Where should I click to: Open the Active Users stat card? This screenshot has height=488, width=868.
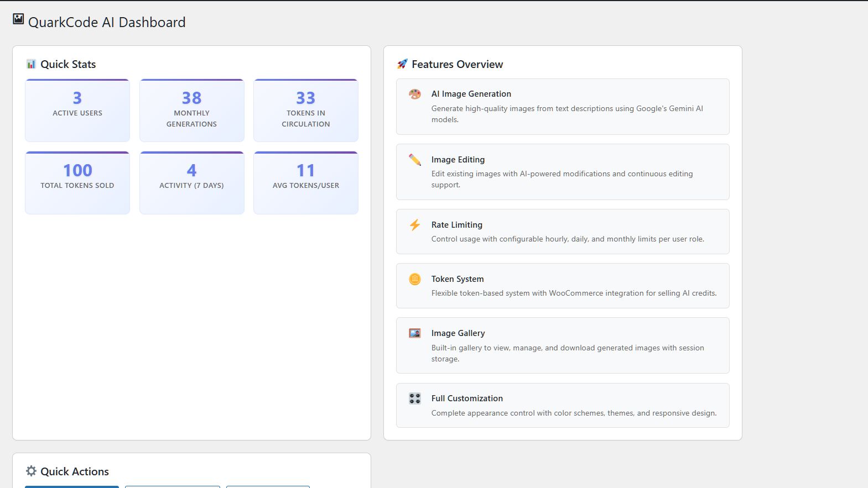(77, 111)
